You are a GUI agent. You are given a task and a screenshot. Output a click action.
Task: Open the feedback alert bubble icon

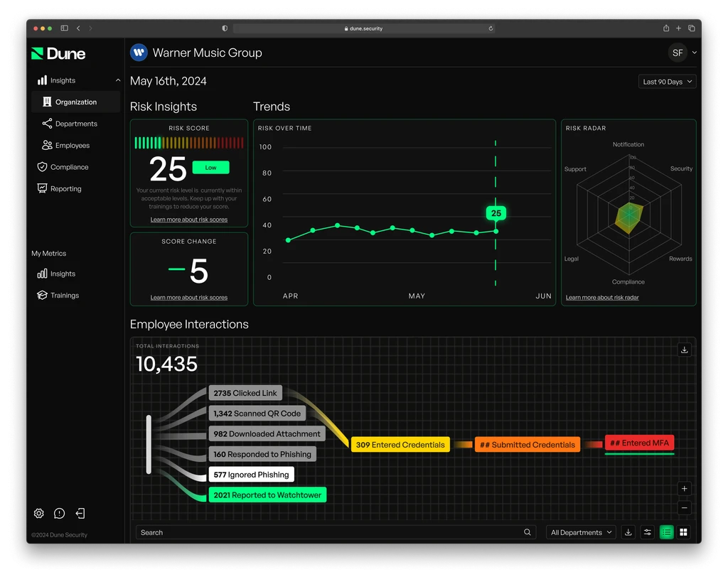pos(60,513)
